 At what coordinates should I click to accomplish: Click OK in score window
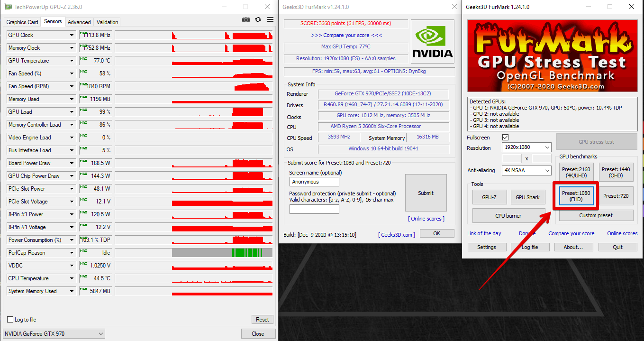coord(436,233)
